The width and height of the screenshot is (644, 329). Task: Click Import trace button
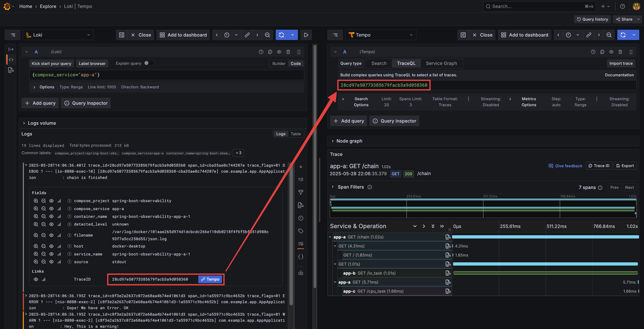[621, 63]
